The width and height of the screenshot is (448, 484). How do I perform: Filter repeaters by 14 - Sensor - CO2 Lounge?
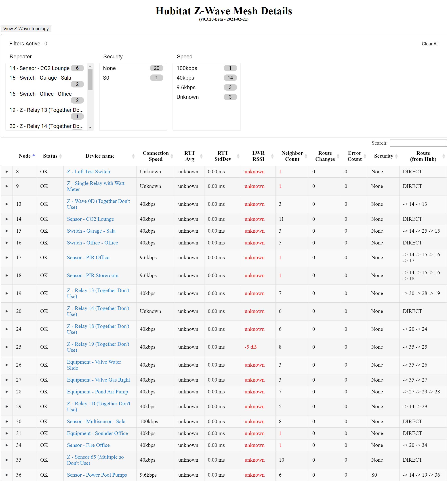click(47, 68)
